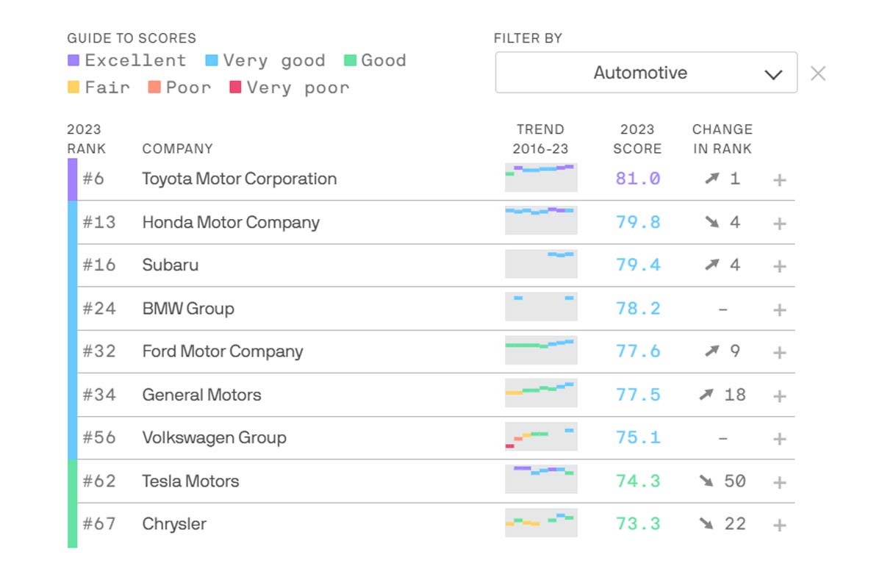Select the Toyota Motor Corporation company name
The image size is (882, 588).
point(239,179)
